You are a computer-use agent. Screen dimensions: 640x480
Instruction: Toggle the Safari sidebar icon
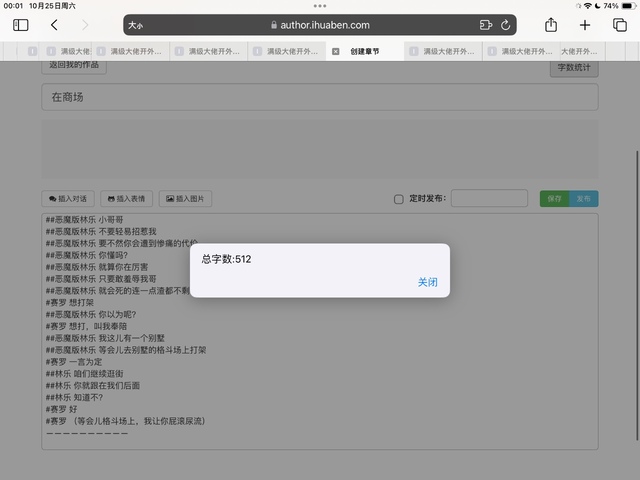(x=20, y=25)
